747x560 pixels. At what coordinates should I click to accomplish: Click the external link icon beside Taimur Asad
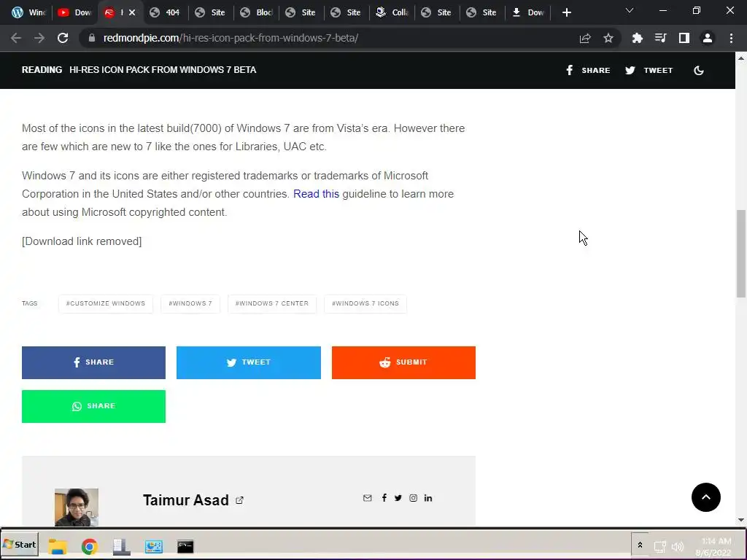pyautogui.click(x=239, y=500)
